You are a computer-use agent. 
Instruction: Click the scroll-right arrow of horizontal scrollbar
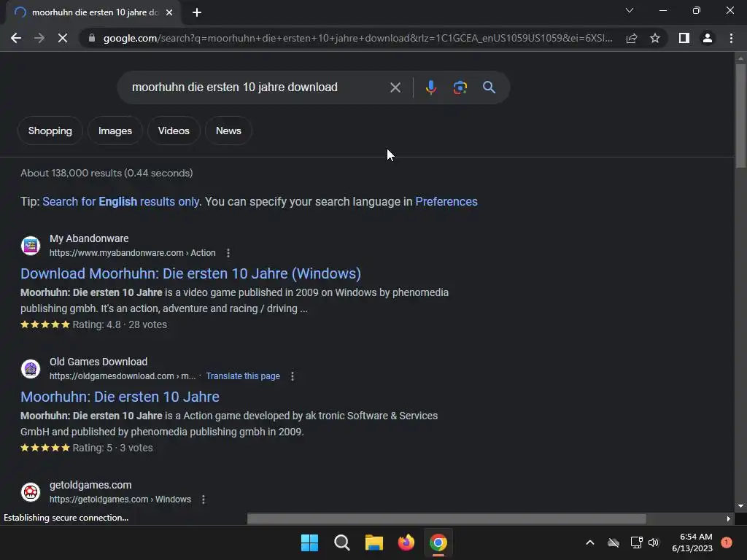click(729, 518)
